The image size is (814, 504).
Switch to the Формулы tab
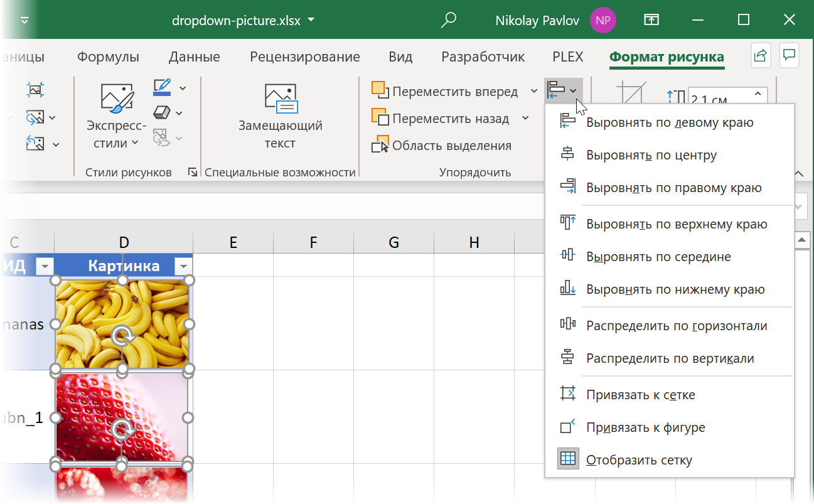click(108, 57)
